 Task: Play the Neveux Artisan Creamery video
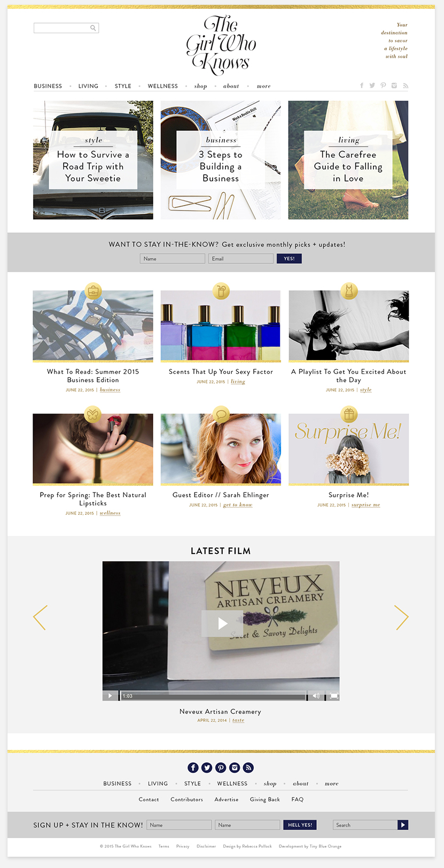click(x=222, y=623)
